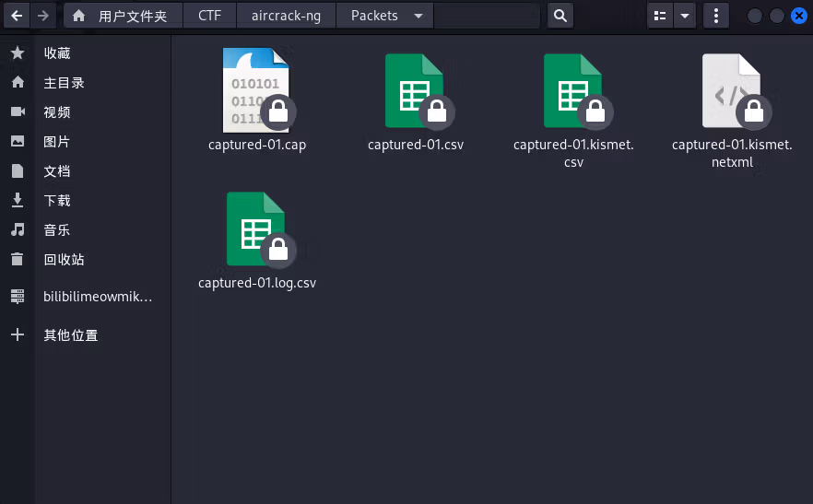Navigate to the CTF breadcrumb
This screenshot has height=504, width=813.
point(209,16)
